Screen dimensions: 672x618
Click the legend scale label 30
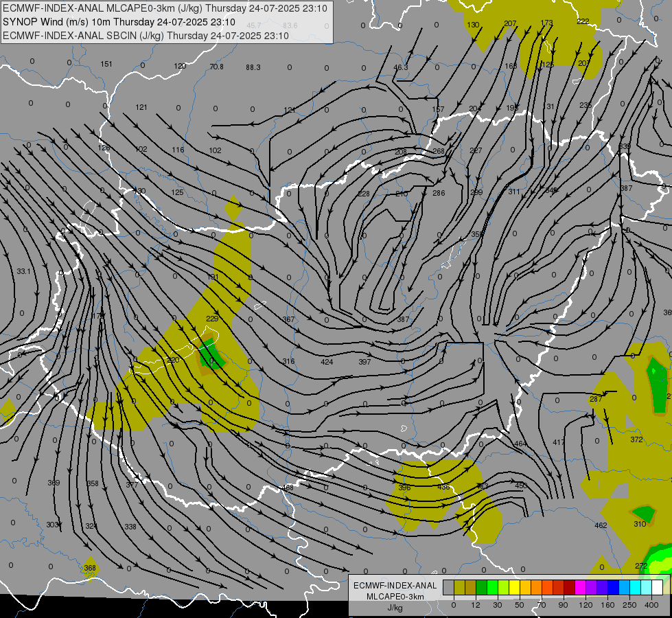click(x=497, y=605)
